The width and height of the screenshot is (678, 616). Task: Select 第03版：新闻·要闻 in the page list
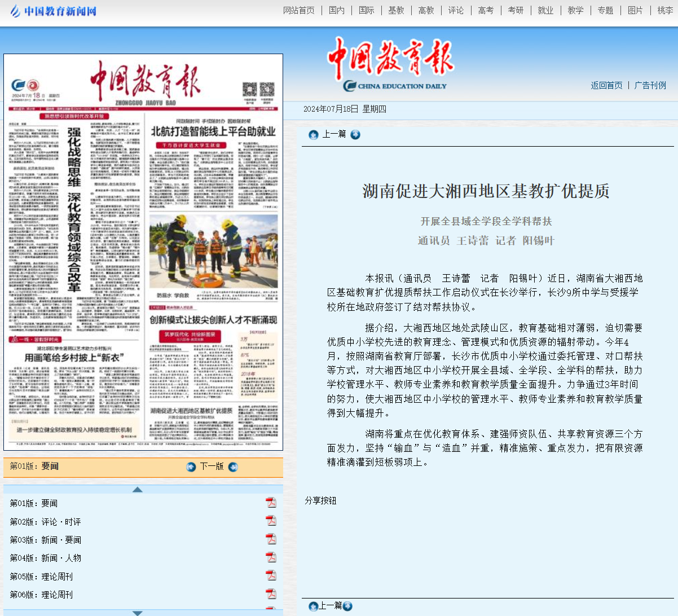pyautogui.click(x=45, y=540)
